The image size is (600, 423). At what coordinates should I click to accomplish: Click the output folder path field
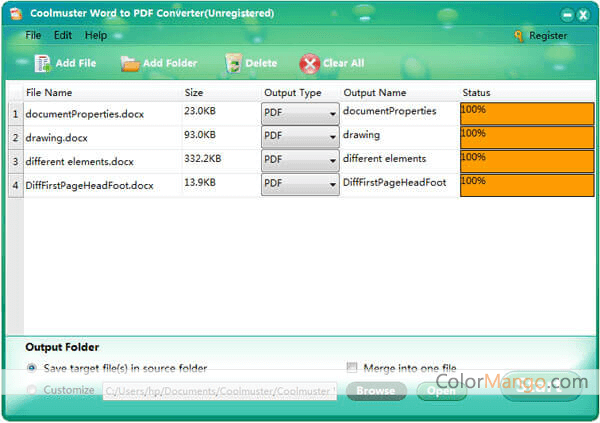coord(220,391)
